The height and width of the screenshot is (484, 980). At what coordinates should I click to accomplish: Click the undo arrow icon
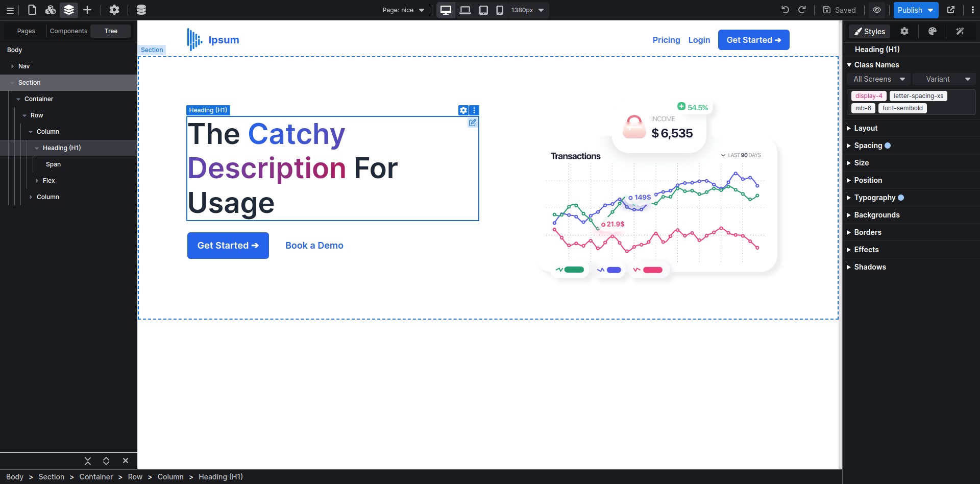[x=785, y=10]
